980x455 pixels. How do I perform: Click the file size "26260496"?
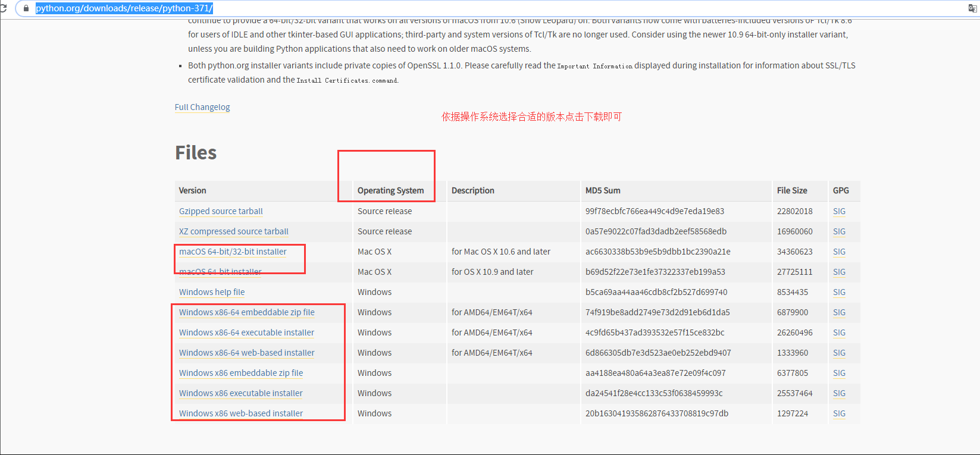pos(795,332)
